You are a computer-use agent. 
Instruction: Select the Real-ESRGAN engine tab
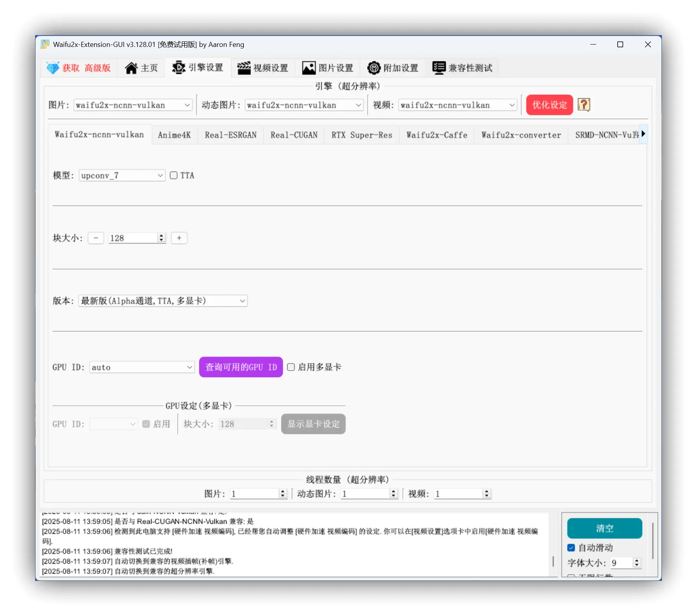231,135
